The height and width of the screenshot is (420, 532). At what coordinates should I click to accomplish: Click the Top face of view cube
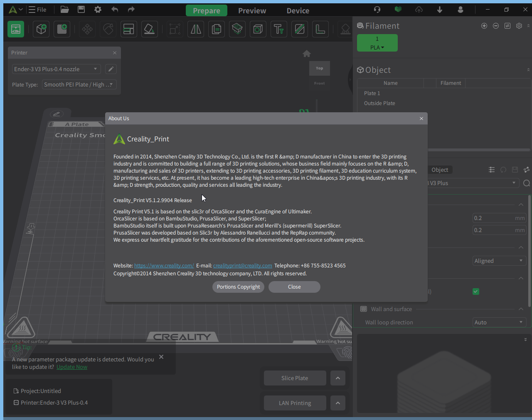319,68
